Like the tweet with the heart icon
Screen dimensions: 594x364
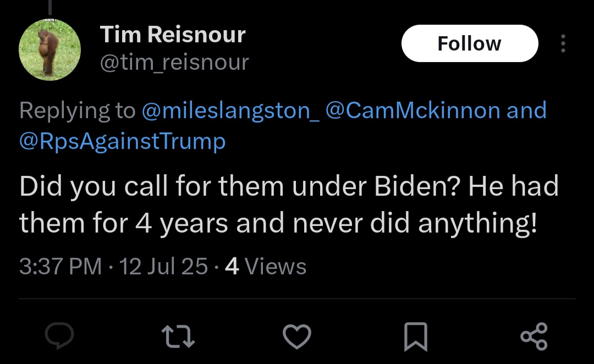click(x=297, y=337)
